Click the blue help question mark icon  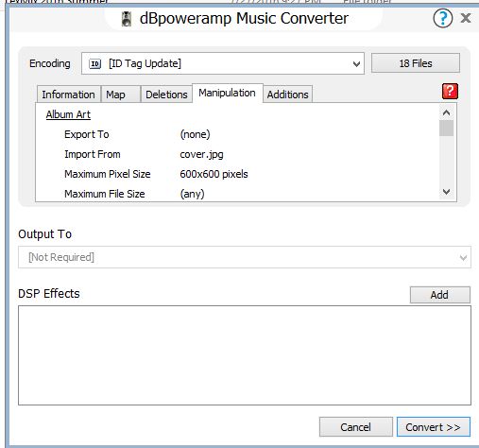coord(442,18)
